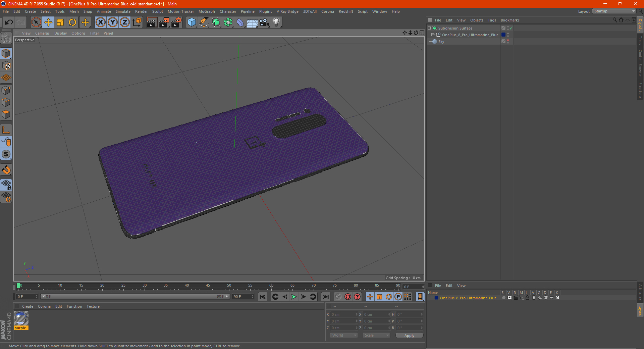The image size is (644, 349).
Task: Open the World coordinate dropdown
Action: click(344, 335)
